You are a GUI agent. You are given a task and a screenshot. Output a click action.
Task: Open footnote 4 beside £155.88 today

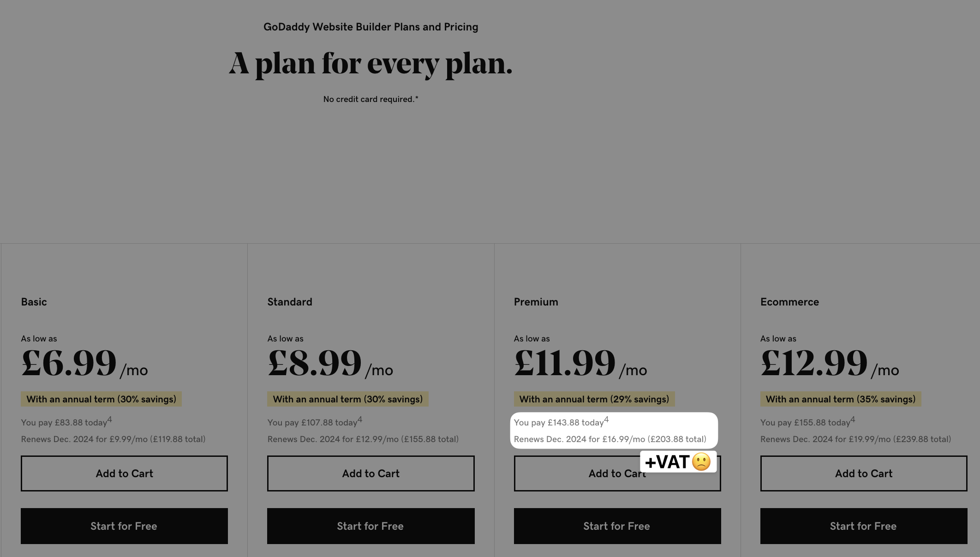(x=853, y=419)
